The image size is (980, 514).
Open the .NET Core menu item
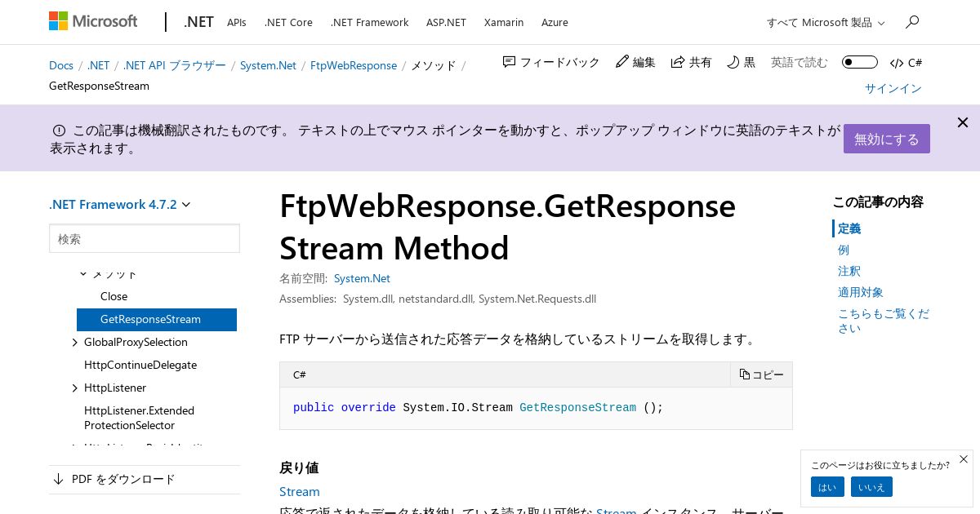(288, 23)
